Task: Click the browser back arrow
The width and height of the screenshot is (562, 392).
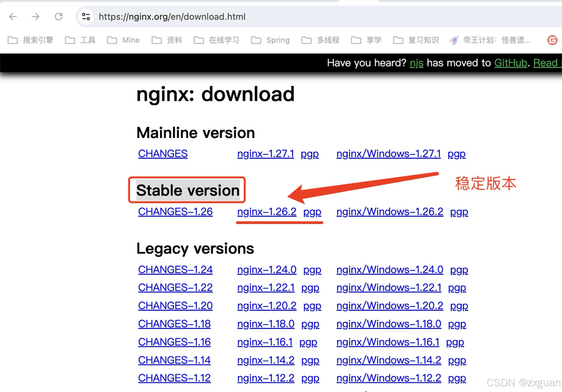Action: click(x=13, y=16)
